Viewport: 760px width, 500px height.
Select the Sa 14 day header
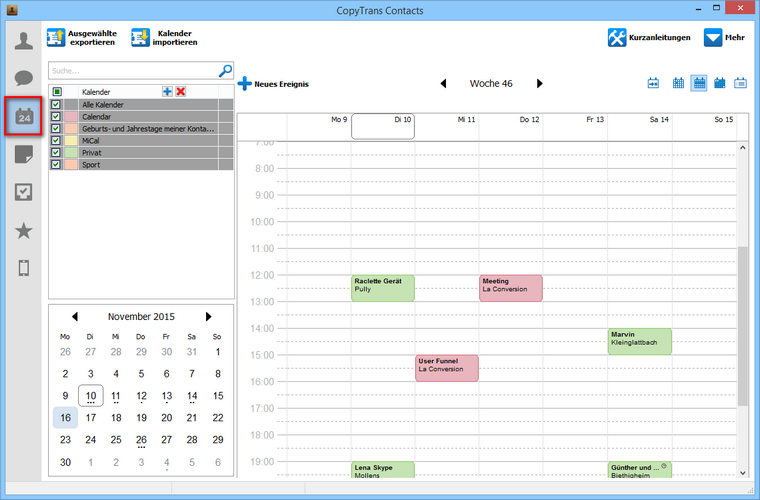coord(640,126)
